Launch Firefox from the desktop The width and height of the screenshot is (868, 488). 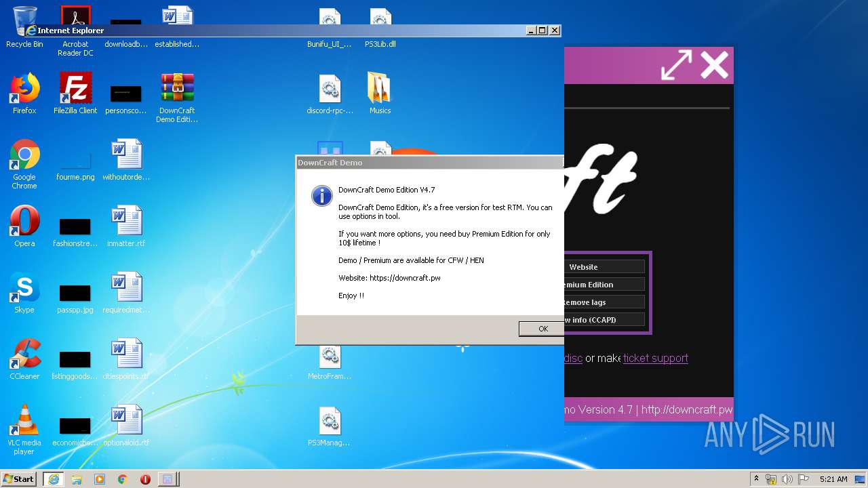(x=24, y=94)
